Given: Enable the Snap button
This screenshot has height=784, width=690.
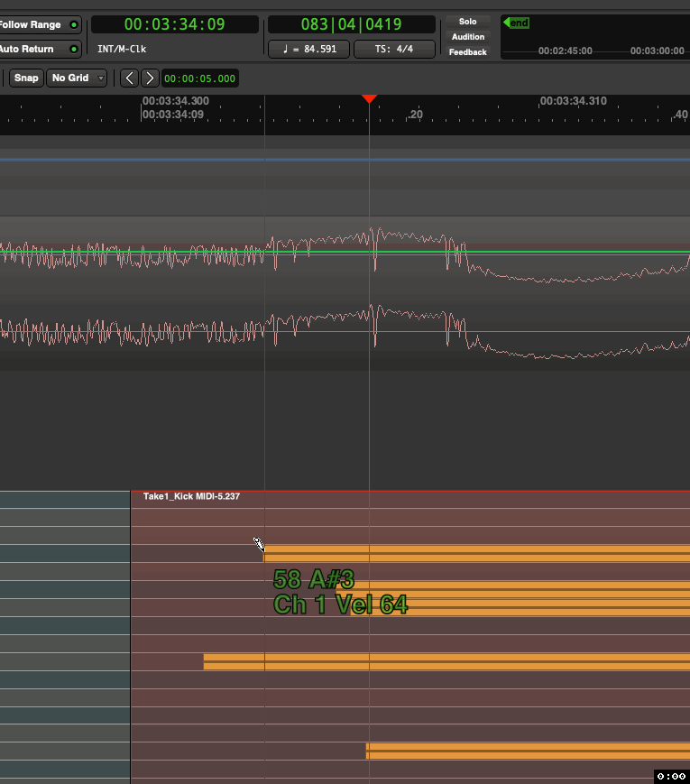Looking at the screenshot, I should [x=27, y=78].
